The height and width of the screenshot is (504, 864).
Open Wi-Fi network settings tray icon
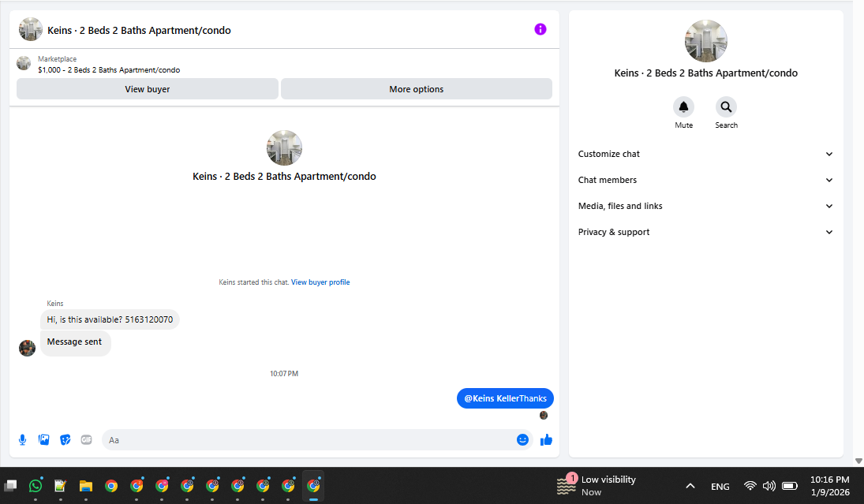pos(750,486)
